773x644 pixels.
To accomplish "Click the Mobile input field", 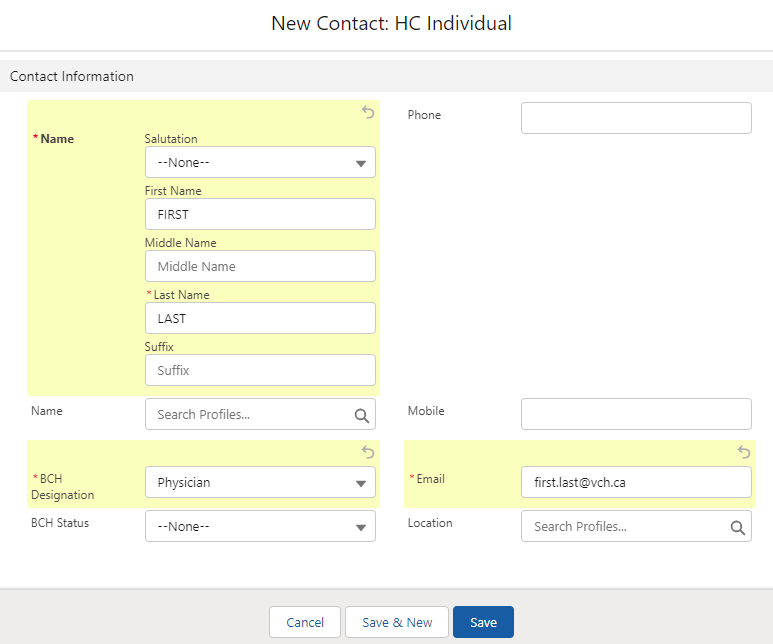I will pyautogui.click(x=636, y=414).
